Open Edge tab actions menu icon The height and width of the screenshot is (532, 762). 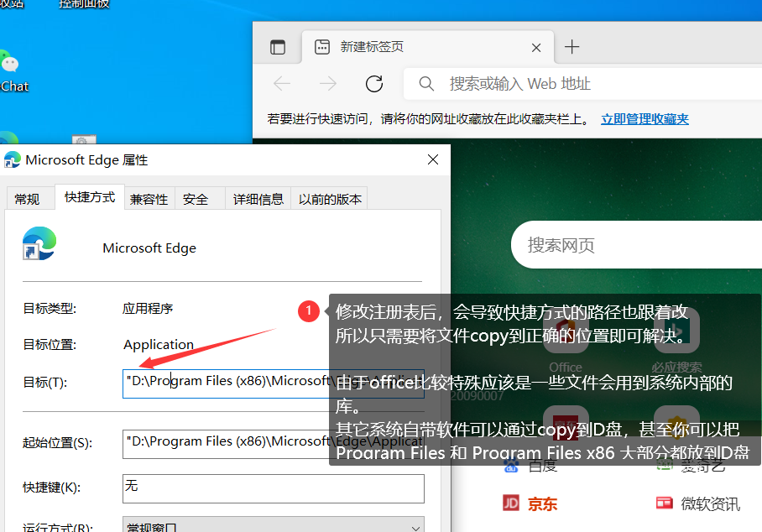[278, 47]
